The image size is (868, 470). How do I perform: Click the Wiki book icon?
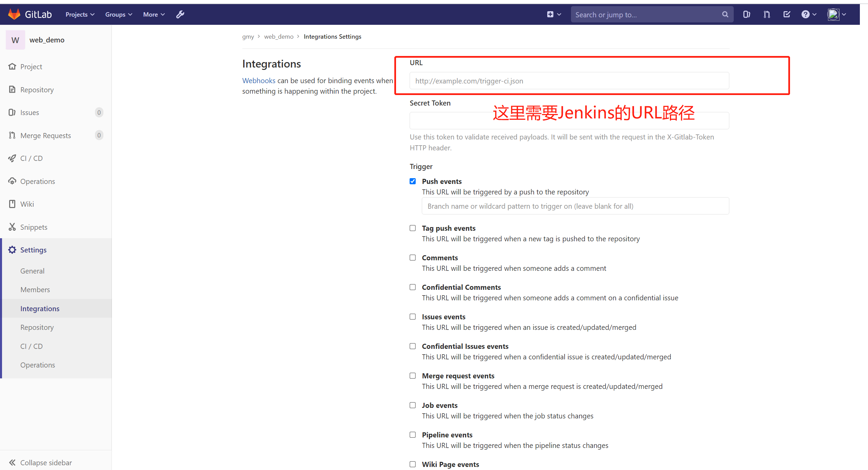point(12,204)
